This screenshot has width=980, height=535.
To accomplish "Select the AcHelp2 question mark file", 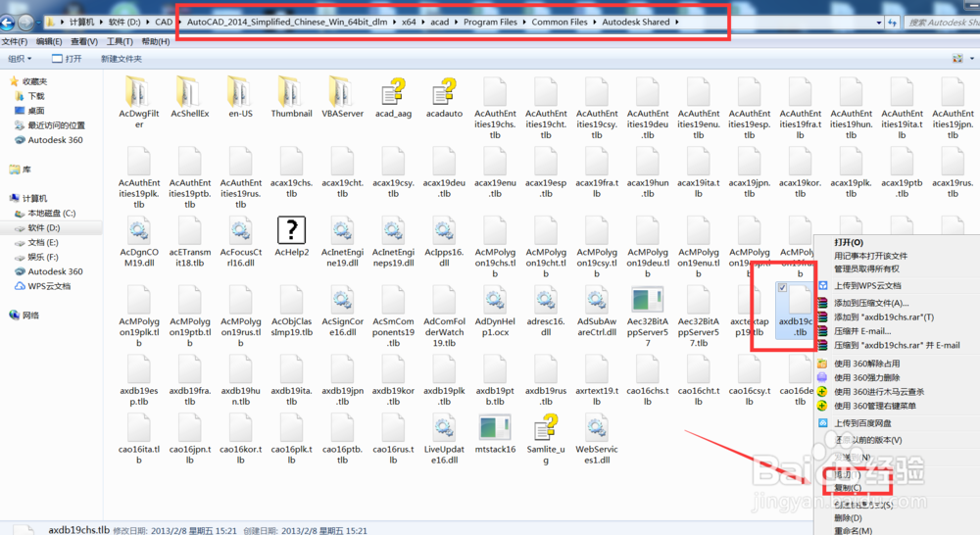I will click(291, 230).
